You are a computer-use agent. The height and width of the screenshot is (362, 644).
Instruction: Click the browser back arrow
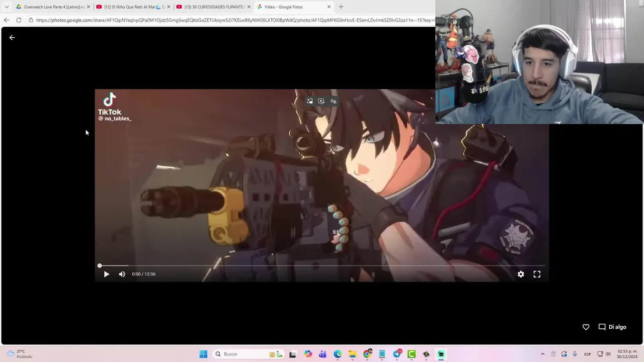click(x=7, y=20)
